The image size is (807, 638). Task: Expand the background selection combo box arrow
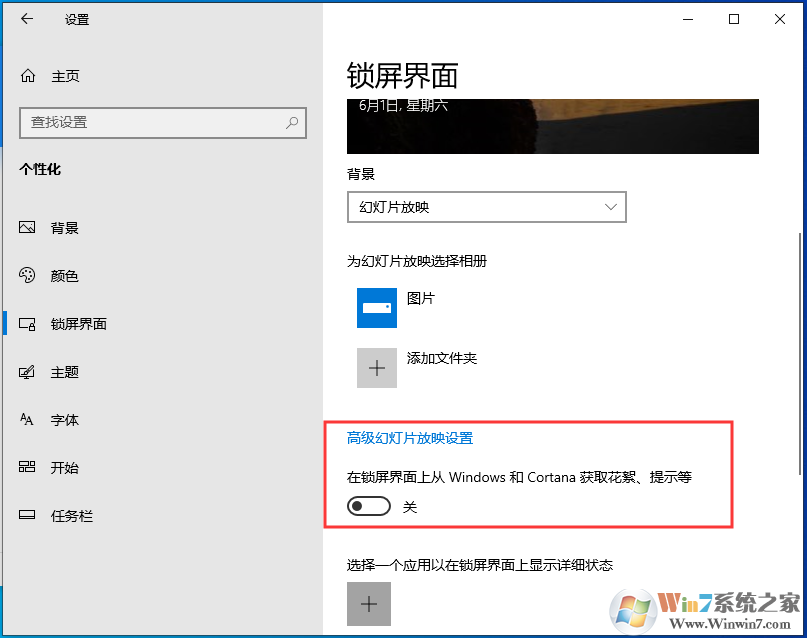point(611,207)
